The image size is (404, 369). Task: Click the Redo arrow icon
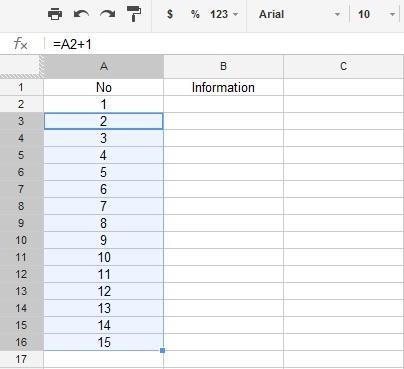pyautogui.click(x=108, y=14)
